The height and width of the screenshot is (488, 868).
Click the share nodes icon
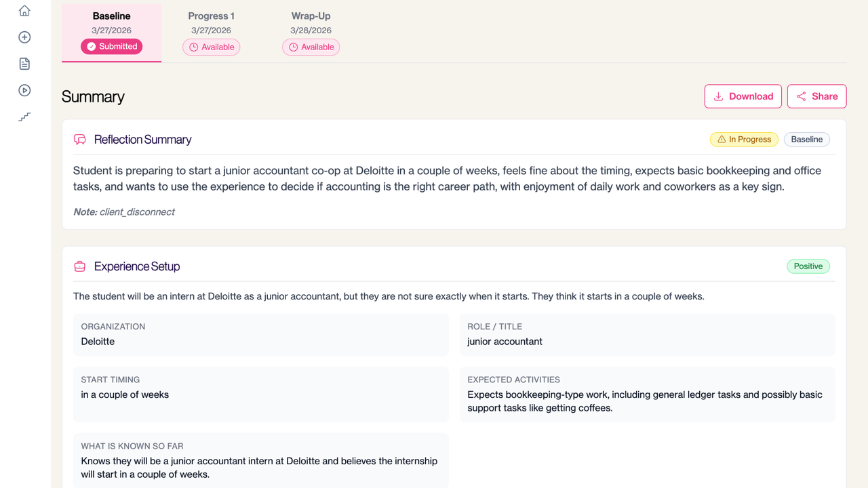801,96
